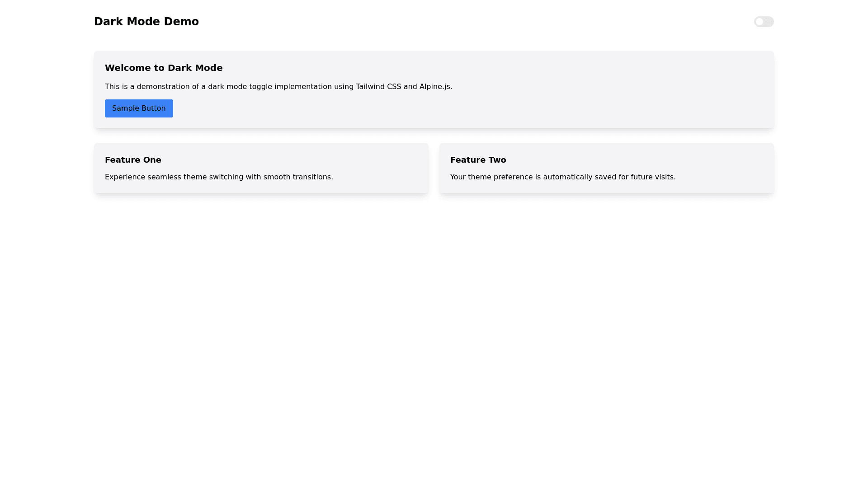This screenshot has height=488, width=868.
Task: Click the word Two in Feature Two
Action: (497, 160)
